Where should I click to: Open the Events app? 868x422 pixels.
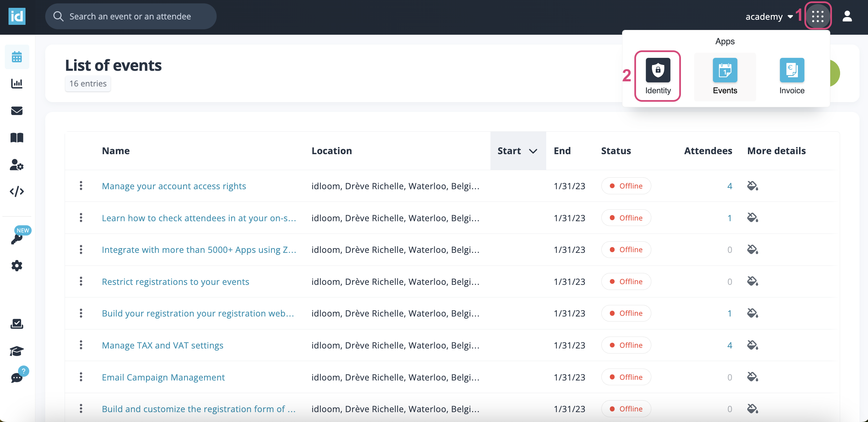725,74
